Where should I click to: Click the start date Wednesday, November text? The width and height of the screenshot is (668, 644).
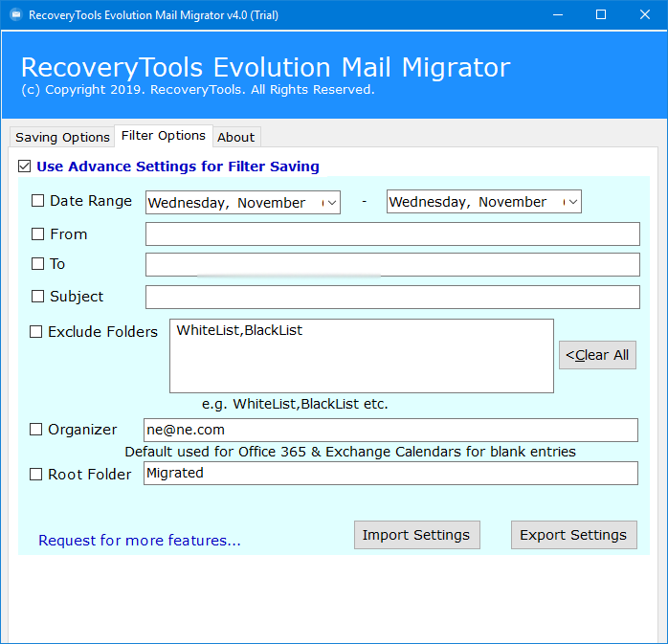point(227,203)
